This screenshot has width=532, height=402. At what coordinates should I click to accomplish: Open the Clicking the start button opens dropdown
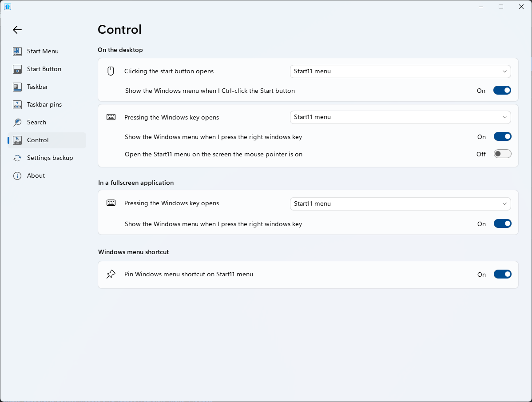tap(401, 71)
